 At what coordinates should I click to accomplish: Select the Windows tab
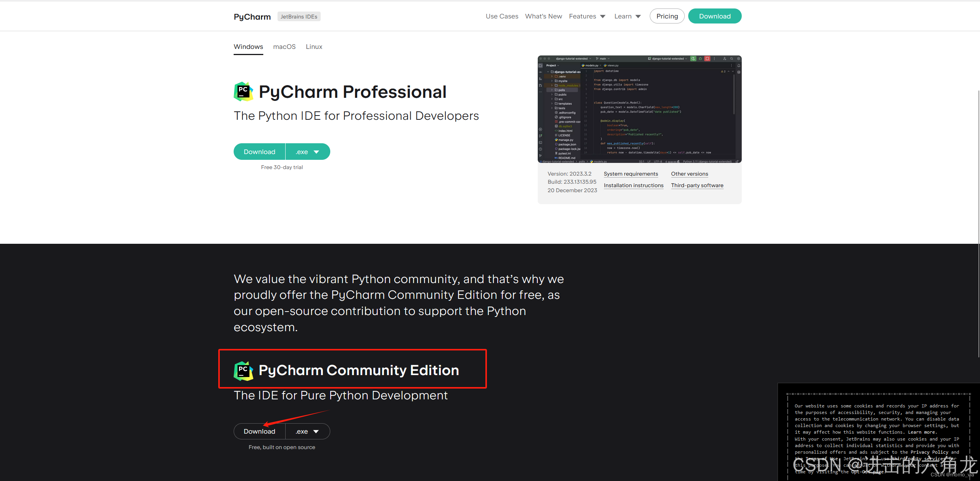coord(248,47)
